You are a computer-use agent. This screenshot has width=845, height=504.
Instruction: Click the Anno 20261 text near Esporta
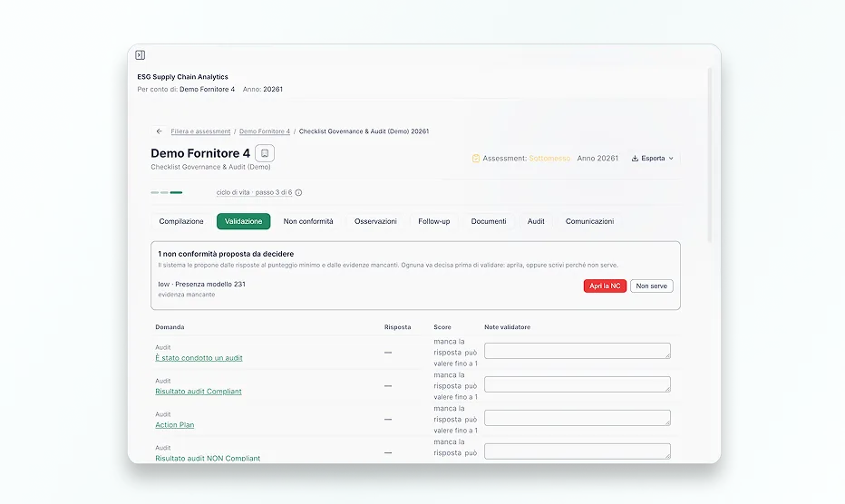point(597,159)
